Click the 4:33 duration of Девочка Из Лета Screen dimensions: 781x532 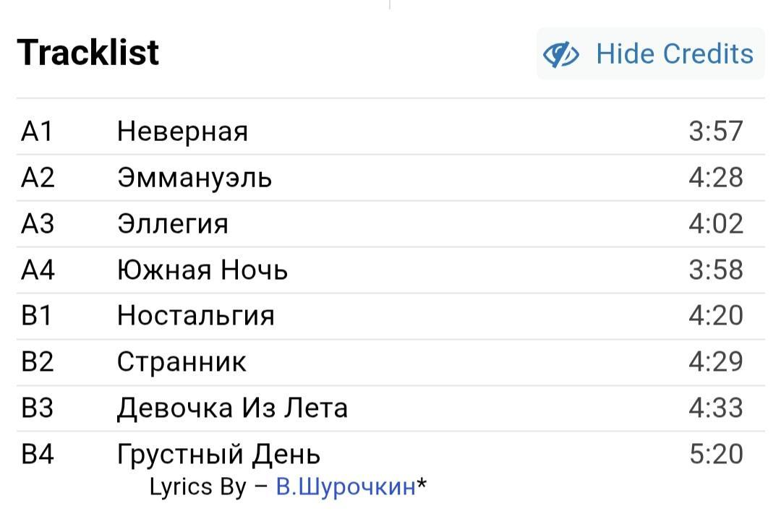pyautogui.click(x=716, y=408)
